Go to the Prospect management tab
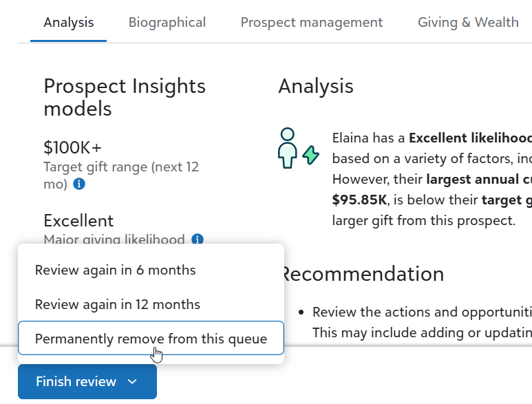The image size is (532, 404). click(311, 23)
